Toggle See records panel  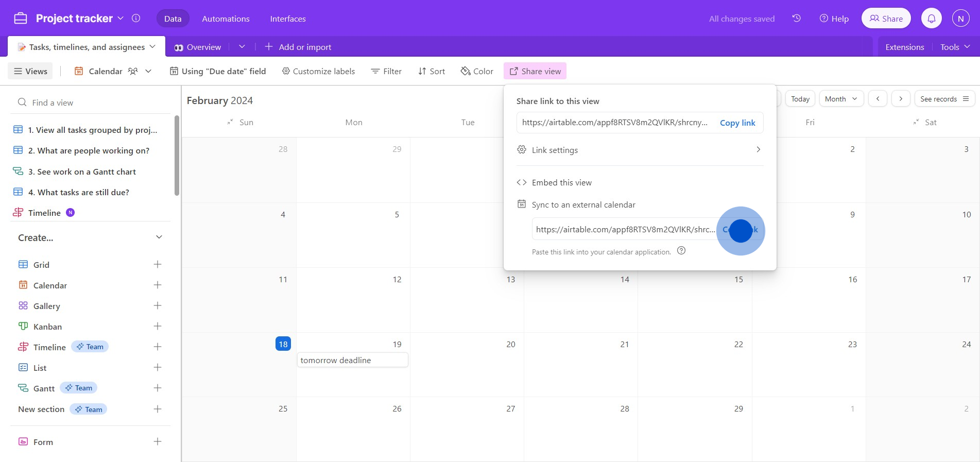pos(944,99)
